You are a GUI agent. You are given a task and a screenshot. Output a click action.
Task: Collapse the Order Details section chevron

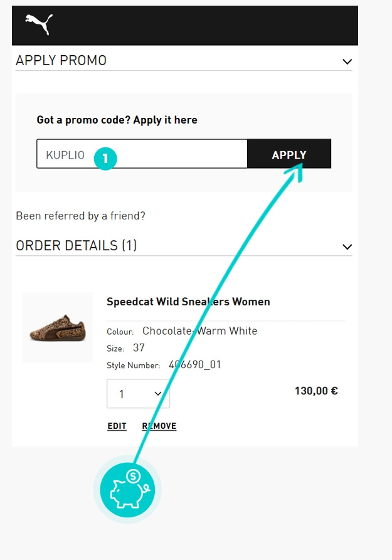click(347, 246)
